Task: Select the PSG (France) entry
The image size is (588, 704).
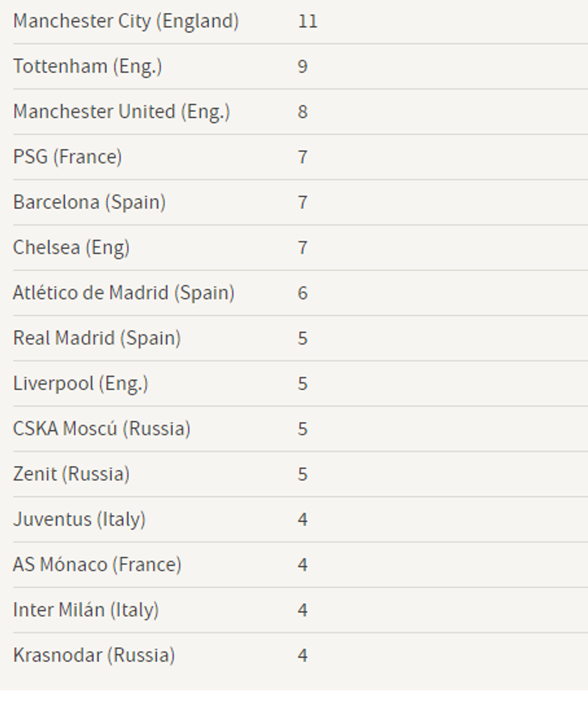Action: [x=67, y=157]
